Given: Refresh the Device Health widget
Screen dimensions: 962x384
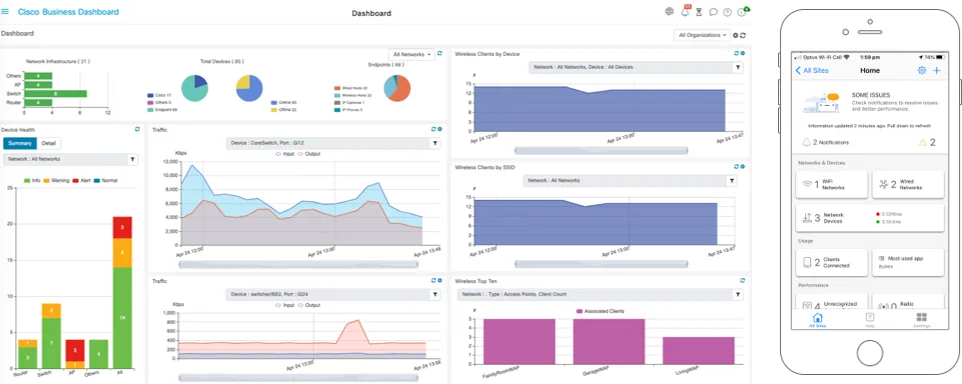Looking at the screenshot, I should [137, 129].
